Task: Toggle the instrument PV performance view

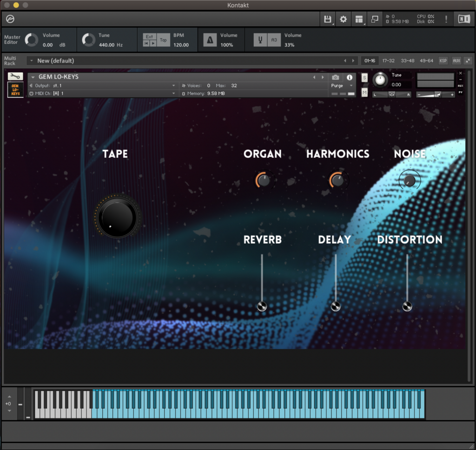Action: 461,93
